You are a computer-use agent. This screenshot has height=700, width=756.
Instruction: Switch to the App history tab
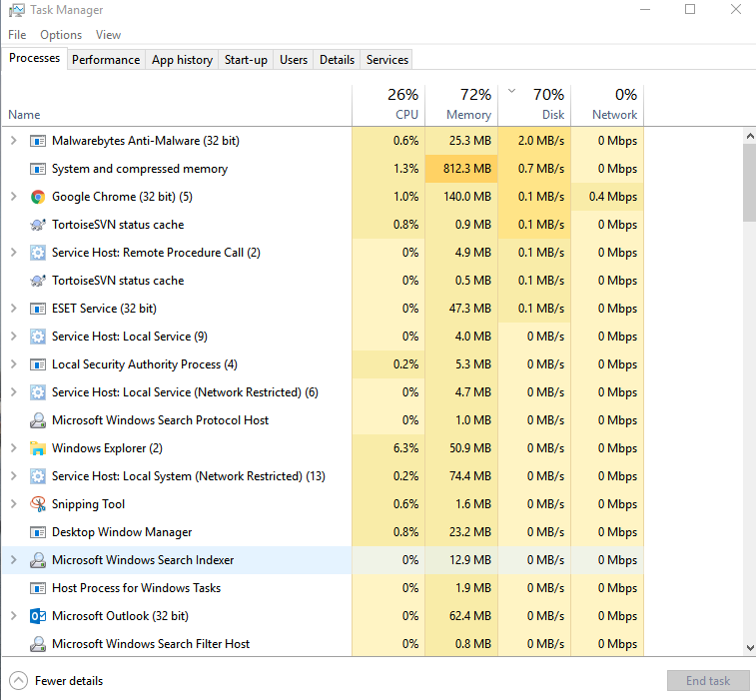(182, 60)
